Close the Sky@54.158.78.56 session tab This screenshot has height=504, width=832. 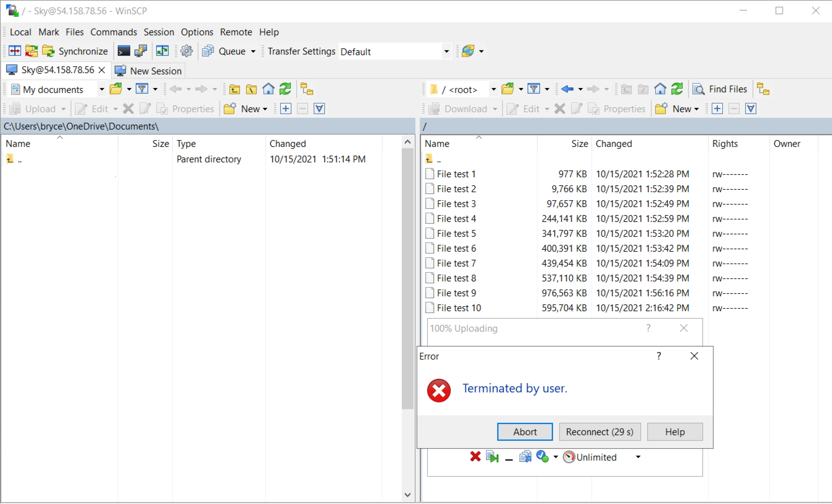[102, 70]
